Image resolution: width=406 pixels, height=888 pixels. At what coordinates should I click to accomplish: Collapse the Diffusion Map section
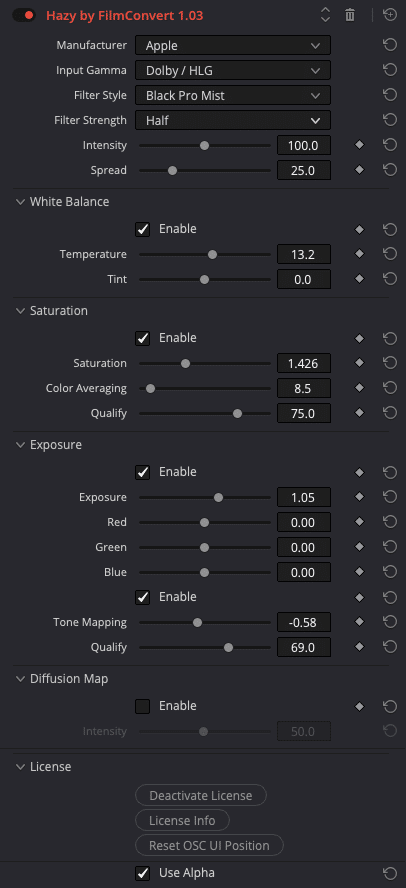(20, 678)
